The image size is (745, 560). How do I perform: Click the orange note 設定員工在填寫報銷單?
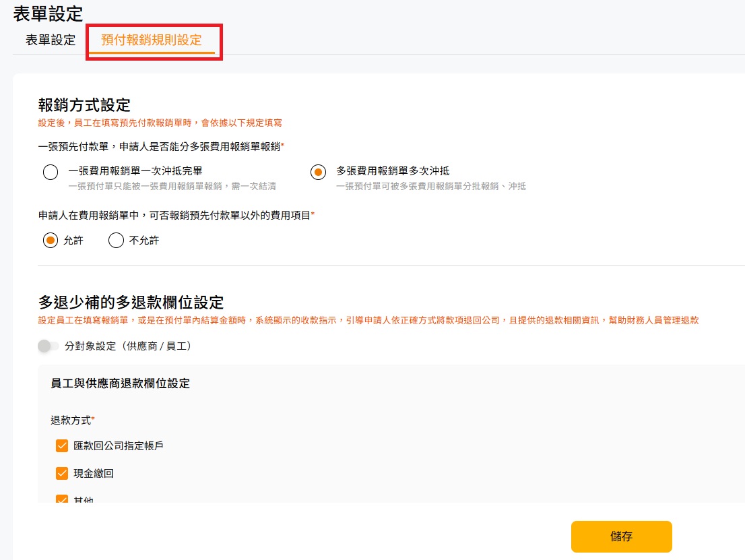tap(368, 320)
